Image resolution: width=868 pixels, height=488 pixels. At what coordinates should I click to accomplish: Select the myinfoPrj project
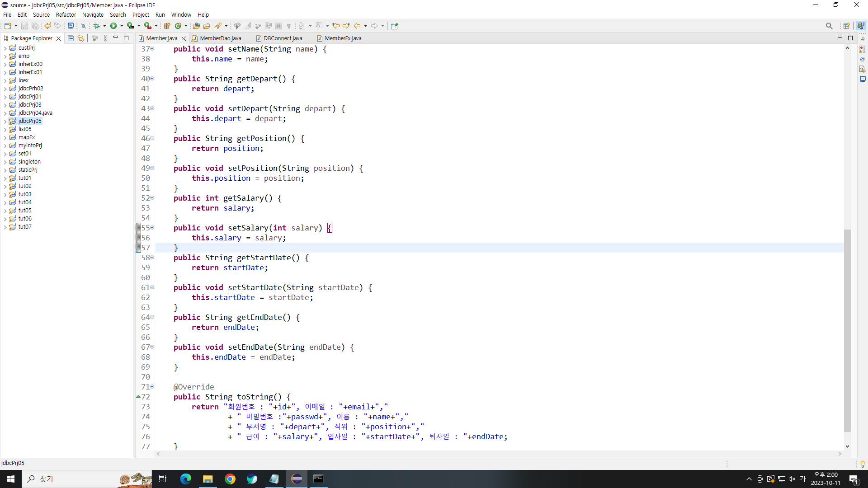30,145
